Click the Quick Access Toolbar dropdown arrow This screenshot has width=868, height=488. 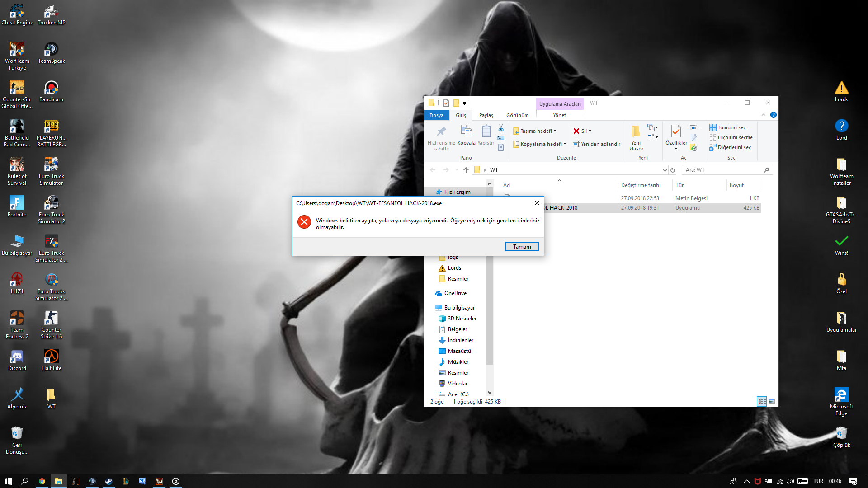(464, 103)
